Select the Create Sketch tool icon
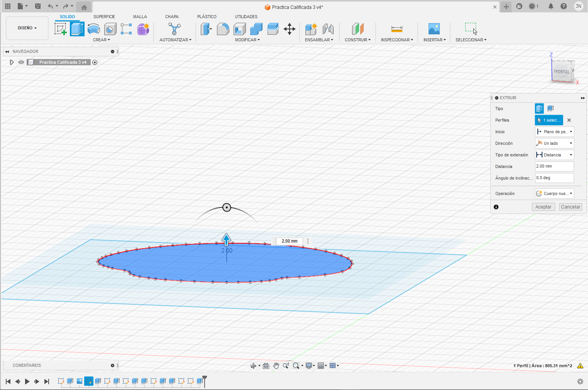Image resolution: width=588 pixels, height=390 pixels. coord(61,29)
